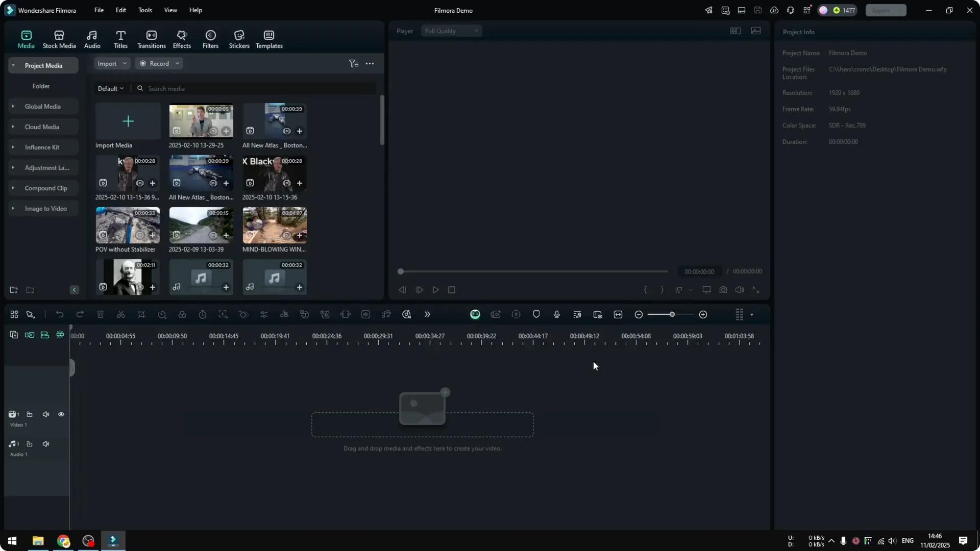Image resolution: width=980 pixels, height=551 pixels.
Task: Open the speed adjustment tool
Action: click(x=162, y=314)
